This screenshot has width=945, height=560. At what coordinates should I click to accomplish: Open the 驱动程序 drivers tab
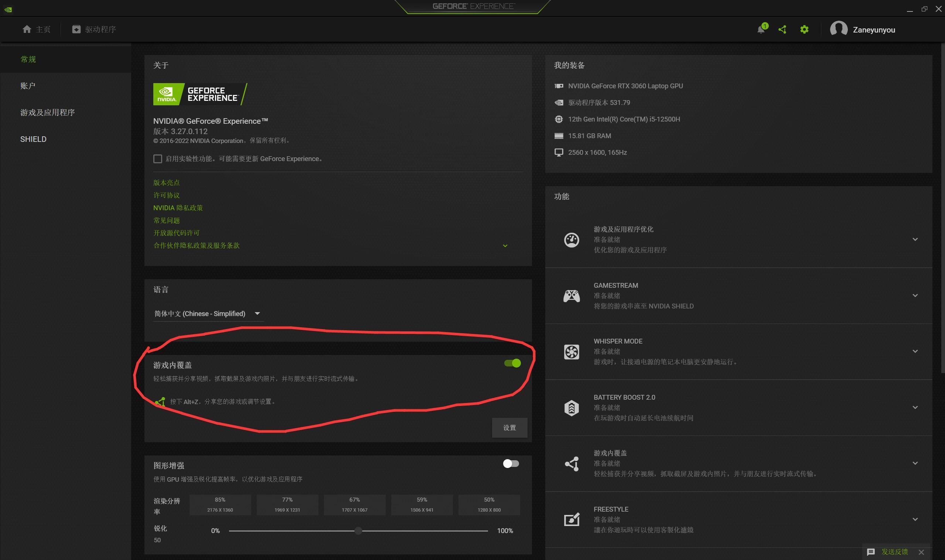pyautogui.click(x=94, y=29)
